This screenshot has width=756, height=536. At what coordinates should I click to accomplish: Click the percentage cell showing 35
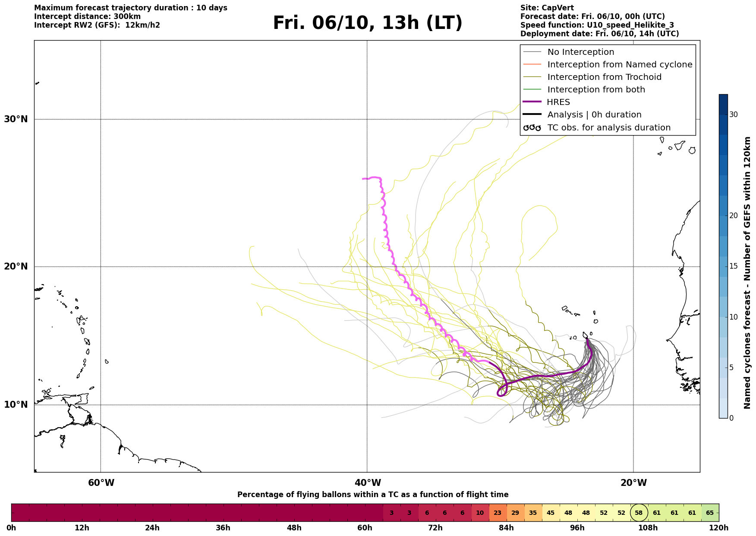[x=533, y=513]
